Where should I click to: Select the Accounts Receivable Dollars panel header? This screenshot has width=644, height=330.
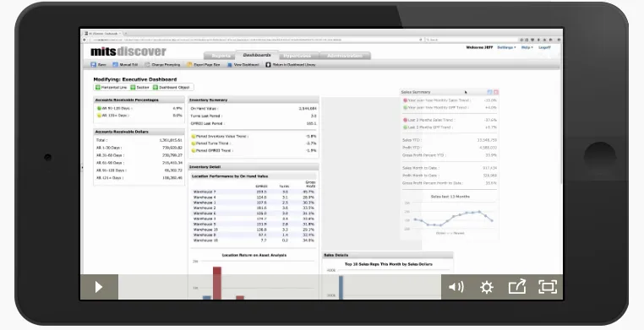(139, 132)
